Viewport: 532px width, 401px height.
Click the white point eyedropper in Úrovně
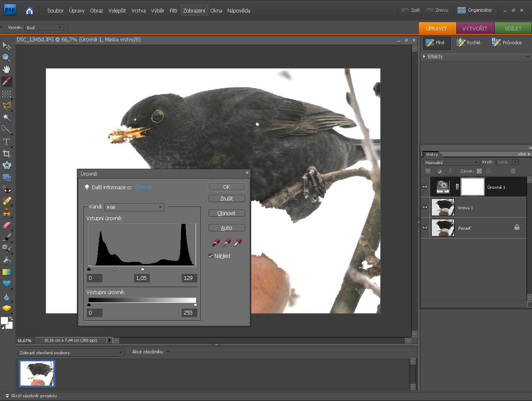[x=238, y=242]
